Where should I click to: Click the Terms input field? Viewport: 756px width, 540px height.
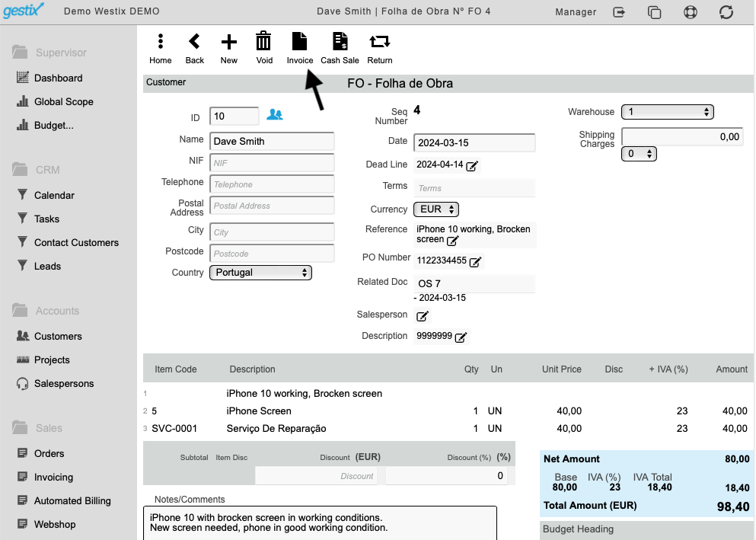(474, 188)
